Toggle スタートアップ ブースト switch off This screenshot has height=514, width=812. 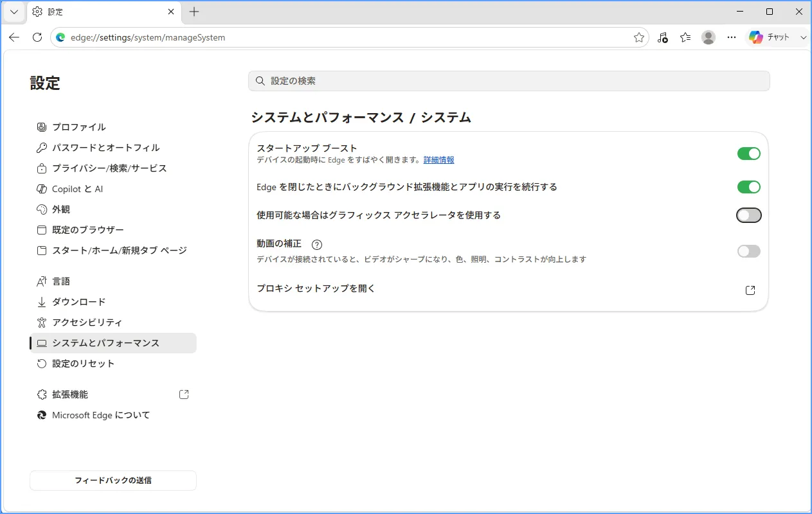[x=749, y=154]
